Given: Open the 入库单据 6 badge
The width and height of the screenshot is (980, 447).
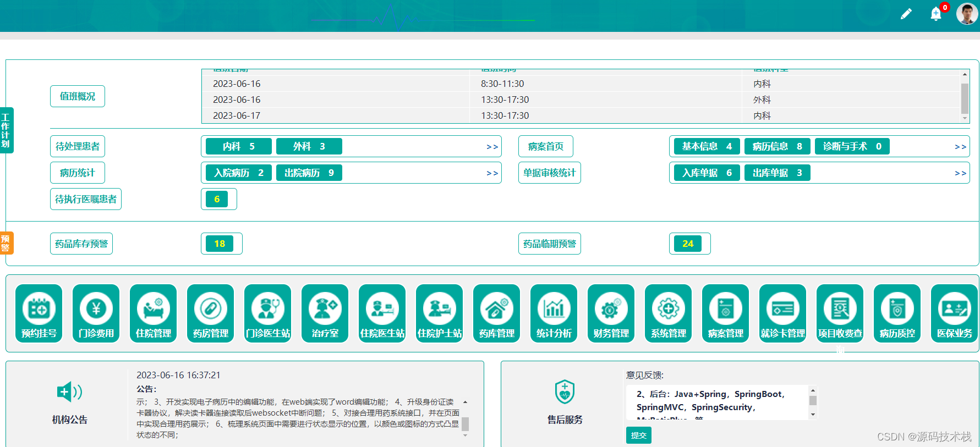Looking at the screenshot, I should (707, 173).
